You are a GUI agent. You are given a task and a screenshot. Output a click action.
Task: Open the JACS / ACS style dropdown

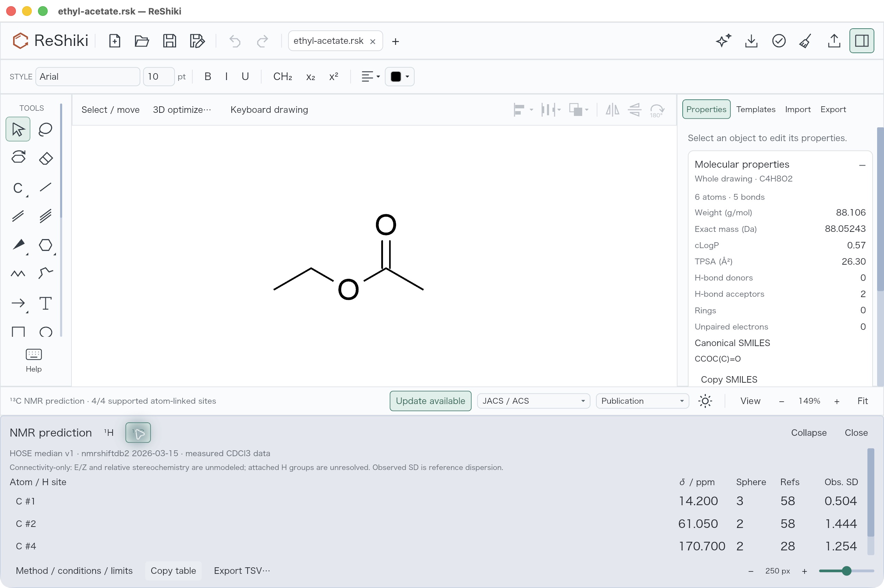click(x=533, y=401)
